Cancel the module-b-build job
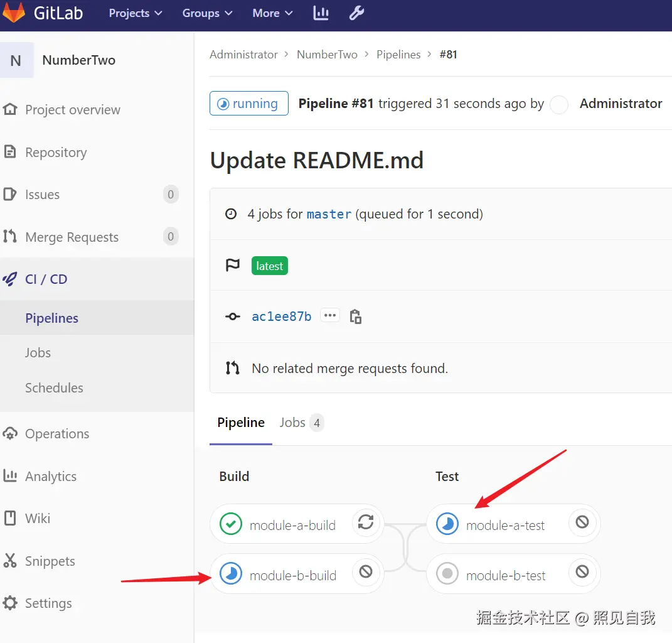The image size is (672, 643). coord(366,571)
